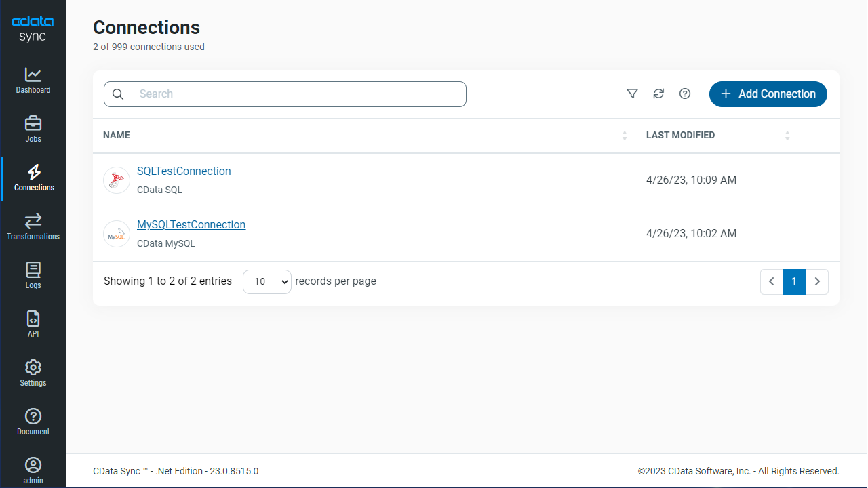Screen dimensions: 868x488
Task: Click inside the Search field
Action: click(285, 94)
